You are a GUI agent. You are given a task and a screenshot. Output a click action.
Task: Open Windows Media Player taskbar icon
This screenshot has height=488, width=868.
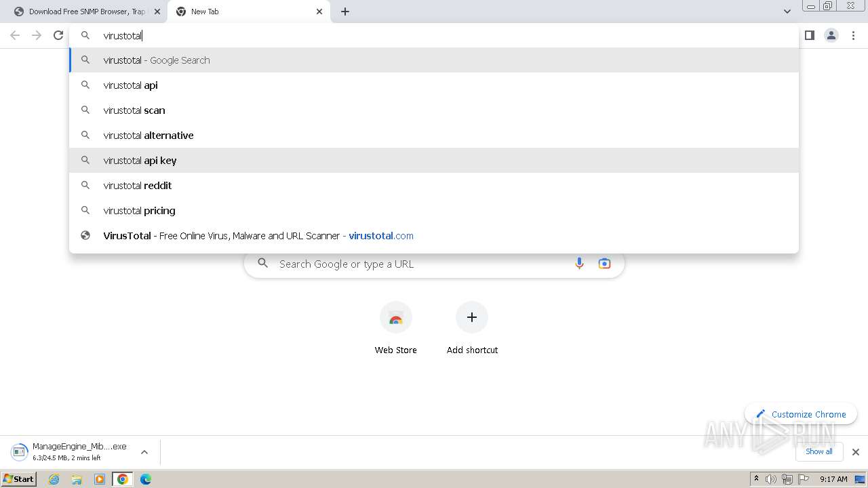click(x=100, y=479)
